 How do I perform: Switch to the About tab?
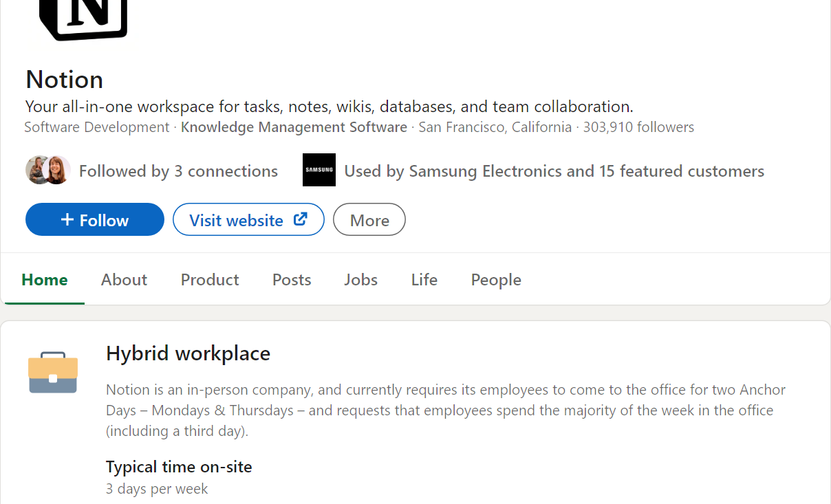click(x=124, y=280)
